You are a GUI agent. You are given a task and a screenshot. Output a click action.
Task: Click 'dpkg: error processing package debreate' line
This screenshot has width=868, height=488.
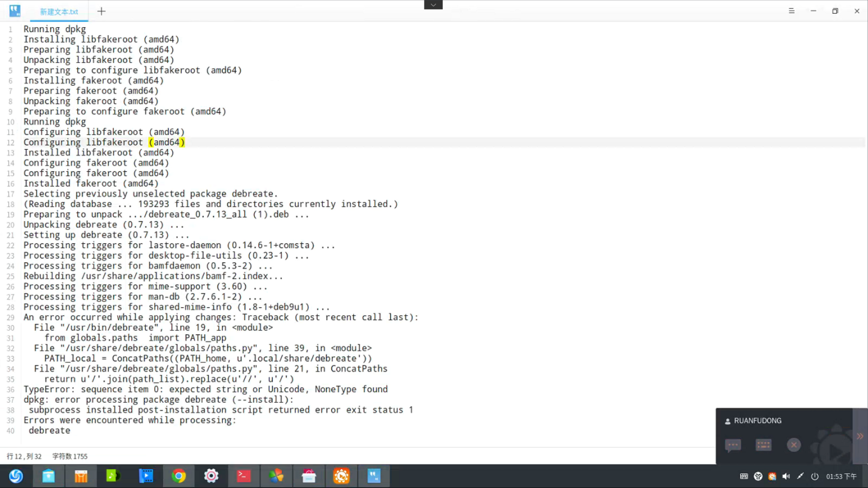click(x=159, y=400)
